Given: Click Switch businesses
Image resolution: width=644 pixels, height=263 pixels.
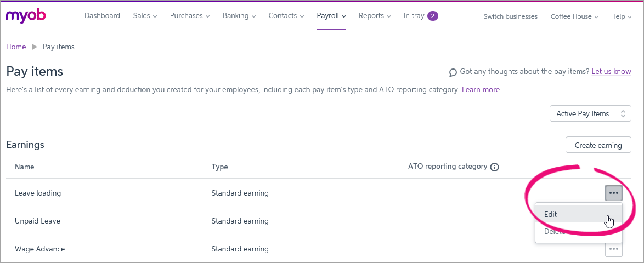Looking at the screenshot, I should click(x=510, y=16).
